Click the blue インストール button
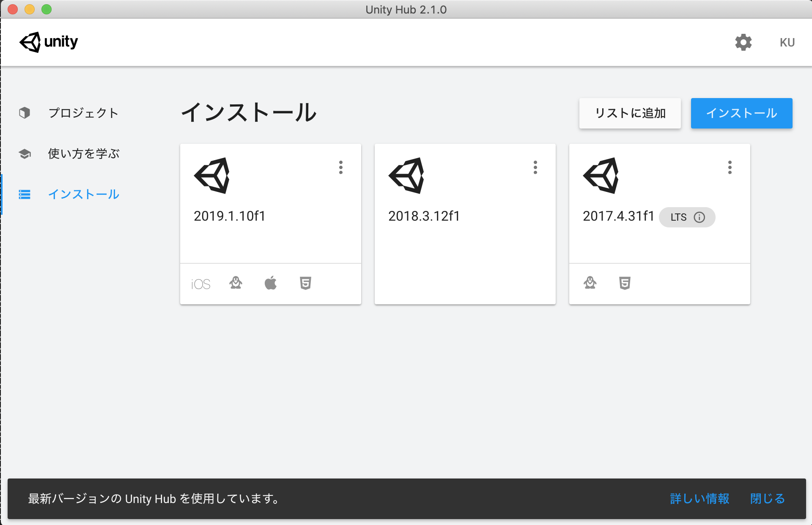This screenshot has height=525, width=812. (741, 113)
